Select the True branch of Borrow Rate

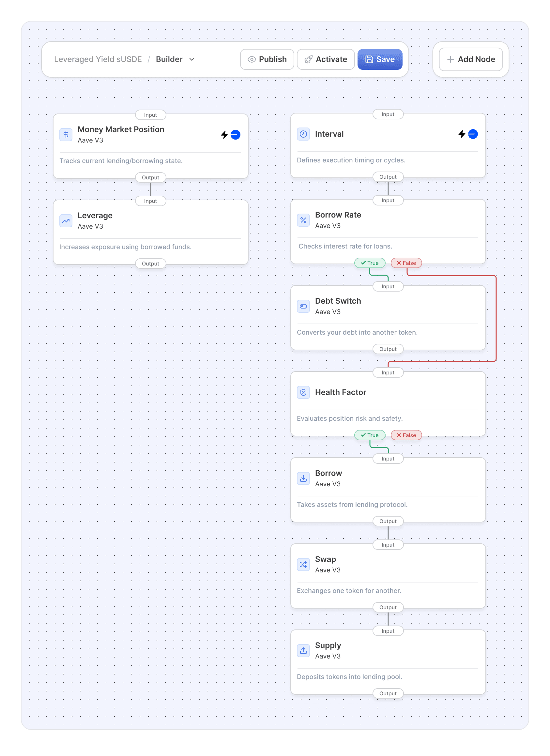(x=370, y=263)
